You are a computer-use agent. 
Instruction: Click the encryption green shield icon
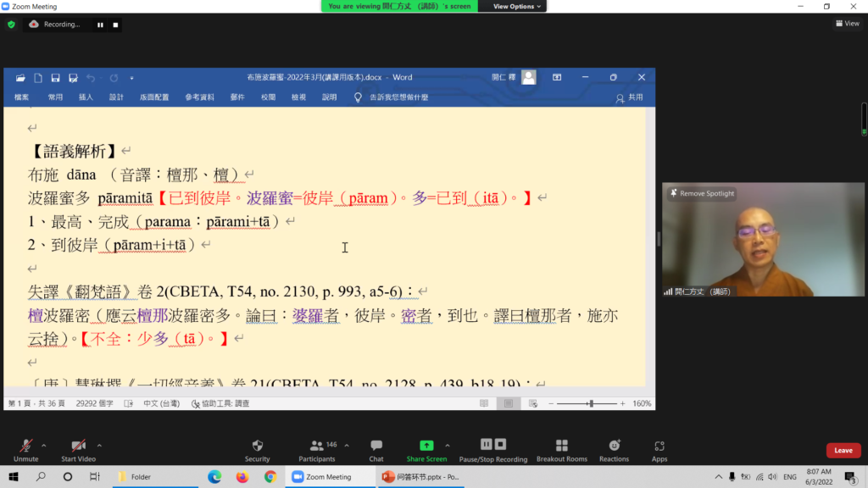pos(11,25)
